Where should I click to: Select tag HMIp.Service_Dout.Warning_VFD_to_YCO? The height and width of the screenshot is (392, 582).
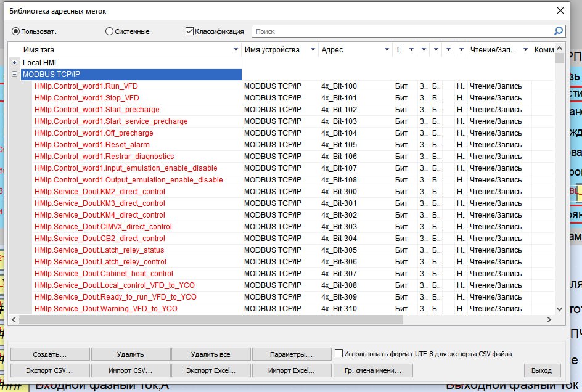(x=106, y=308)
